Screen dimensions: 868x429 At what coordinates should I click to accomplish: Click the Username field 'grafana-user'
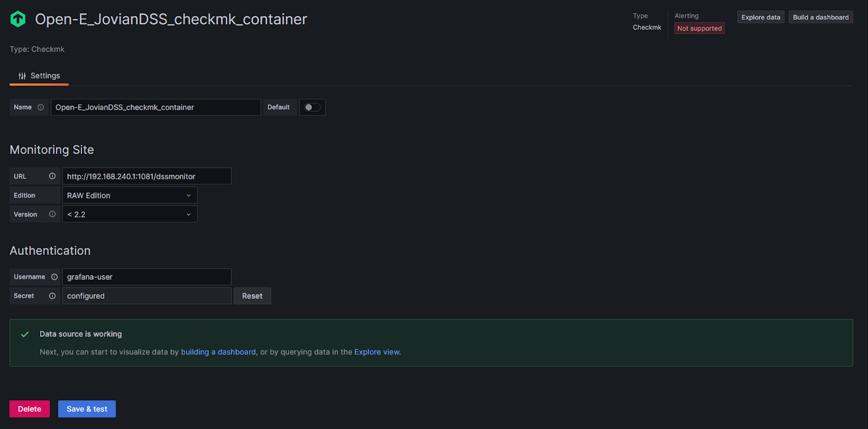[146, 277]
